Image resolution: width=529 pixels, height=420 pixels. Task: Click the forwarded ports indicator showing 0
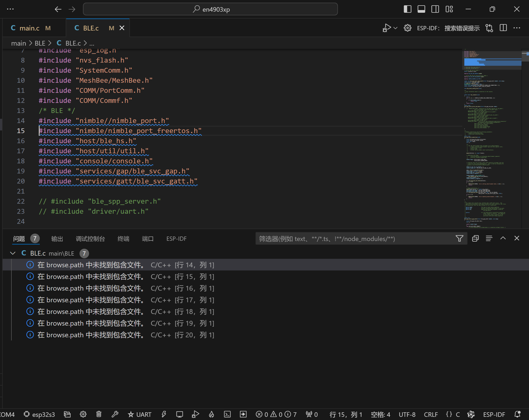pos(312,414)
